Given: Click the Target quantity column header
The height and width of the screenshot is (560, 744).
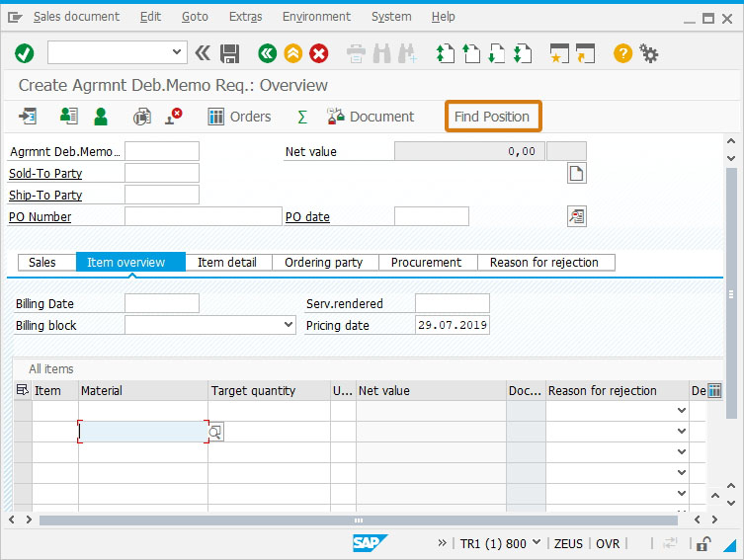Looking at the screenshot, I should pos(269,391).
